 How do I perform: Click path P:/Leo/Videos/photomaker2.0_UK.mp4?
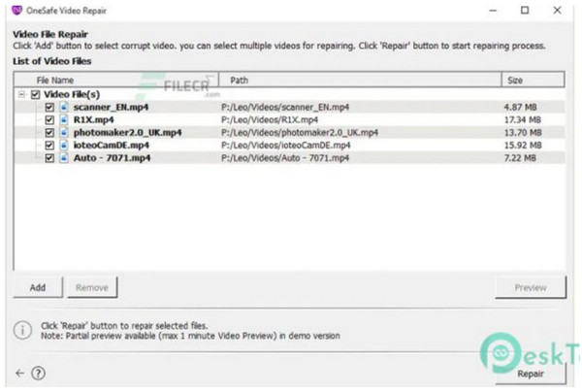[300, 133]
